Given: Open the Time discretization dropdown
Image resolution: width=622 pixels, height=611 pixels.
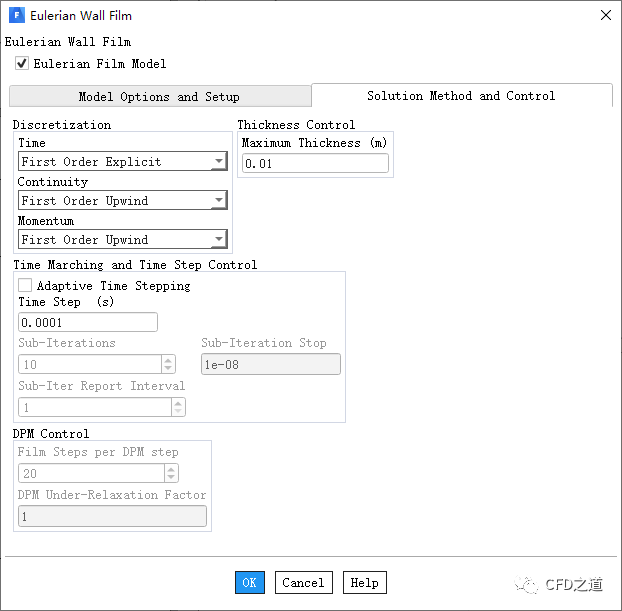Looking at the screenshot, I should [218, 162].
